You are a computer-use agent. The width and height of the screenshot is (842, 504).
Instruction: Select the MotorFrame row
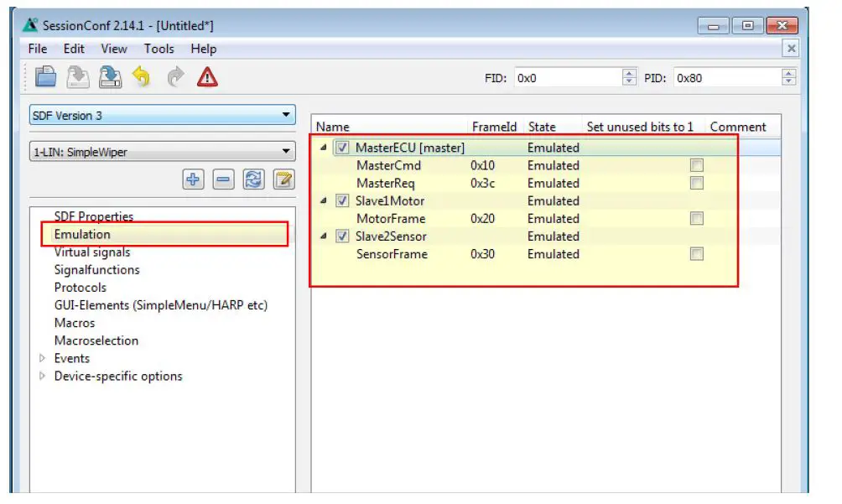coord(391,218)
